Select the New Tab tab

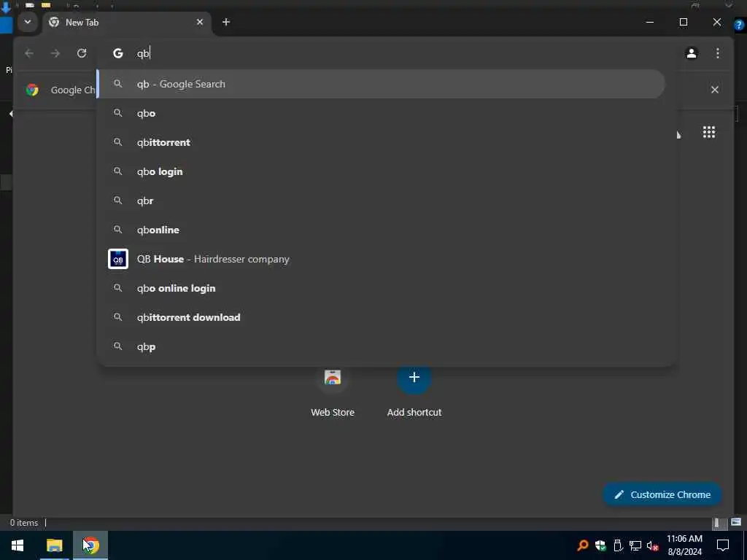point(126,23)
